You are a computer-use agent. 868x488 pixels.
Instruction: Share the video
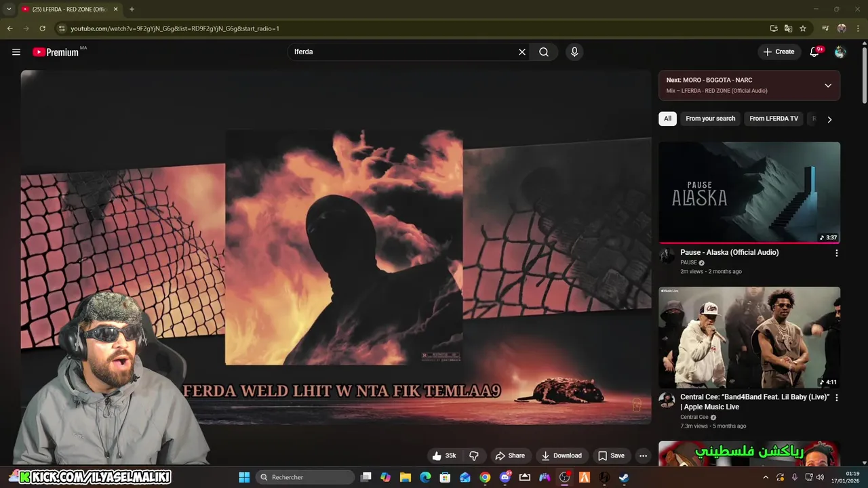[510, 455]
